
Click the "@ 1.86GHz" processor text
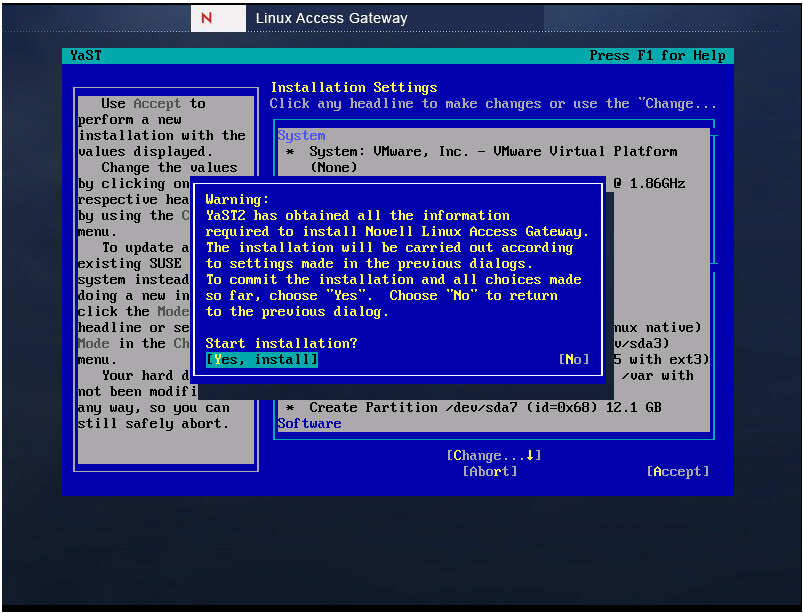click(649, 183)
